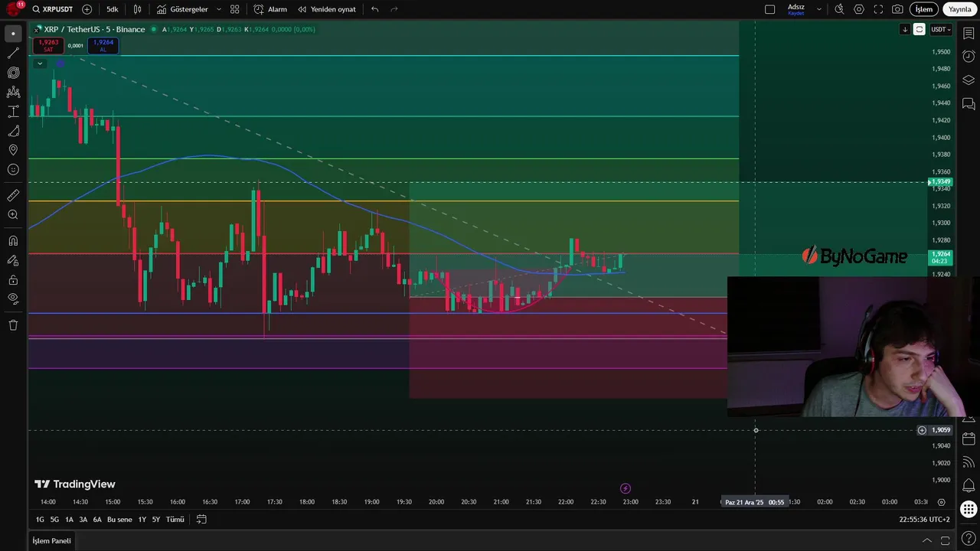
Task: Open the watchlist panel icon
Action: coord(969,33)
